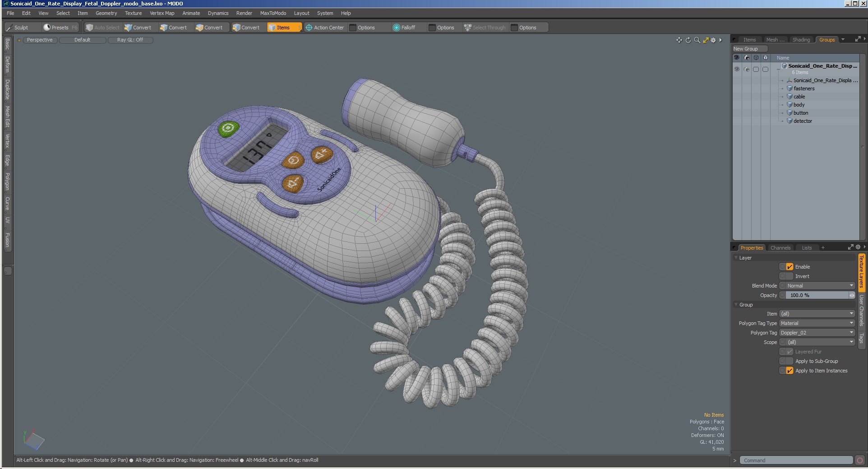Image resolution: width=868 pixels, height=469 pixels.
Task: Click the viewport pan move icon
Action: [x=679, y=40]
